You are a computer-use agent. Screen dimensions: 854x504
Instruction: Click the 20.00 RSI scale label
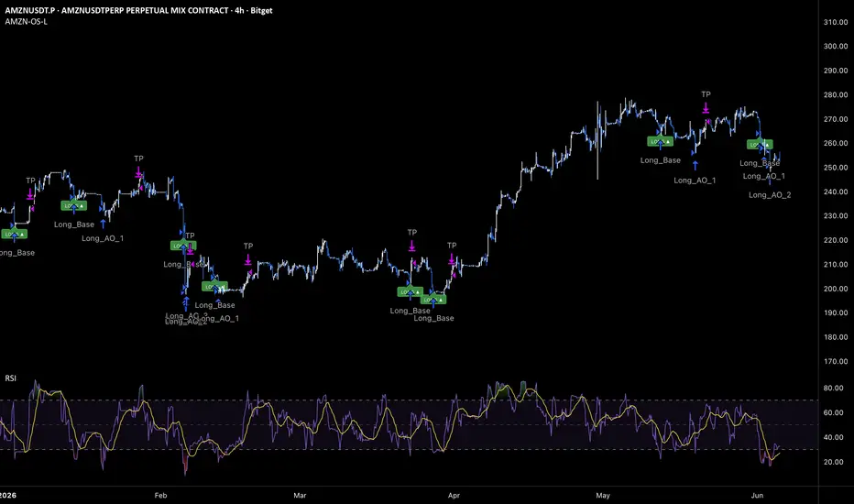pos(833,462)
